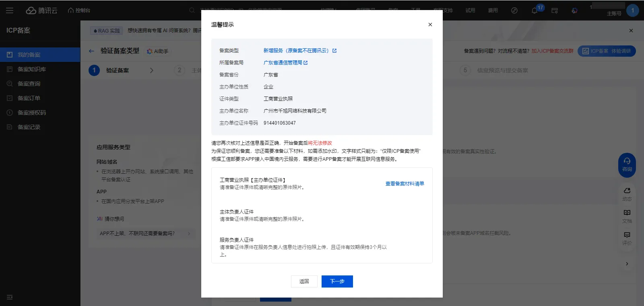Click the 企业 unit nature value
This screenshot has width=644, height=306.
coord(268,87)
